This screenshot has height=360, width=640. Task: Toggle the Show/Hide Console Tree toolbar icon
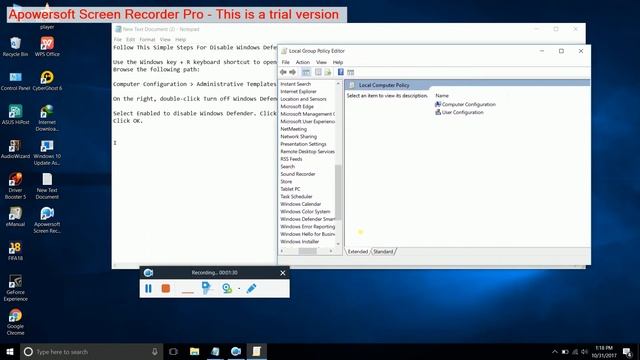click(x=306, y=72)
